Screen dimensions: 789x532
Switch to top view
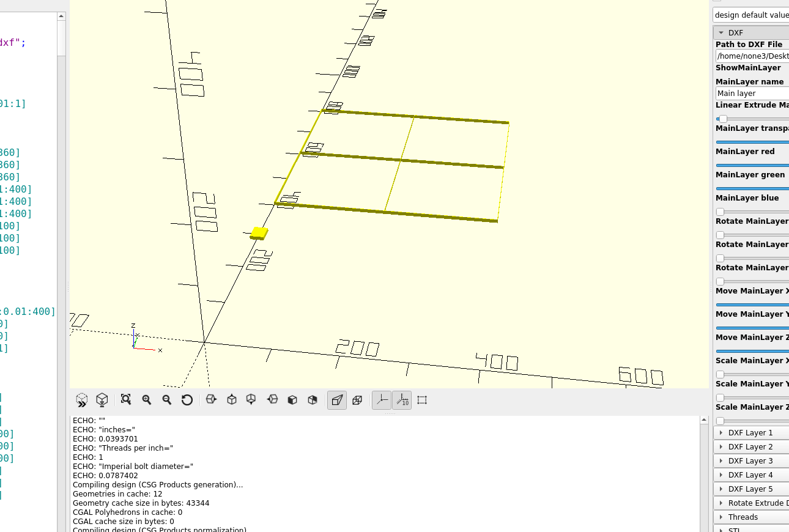tap(231, 399)
